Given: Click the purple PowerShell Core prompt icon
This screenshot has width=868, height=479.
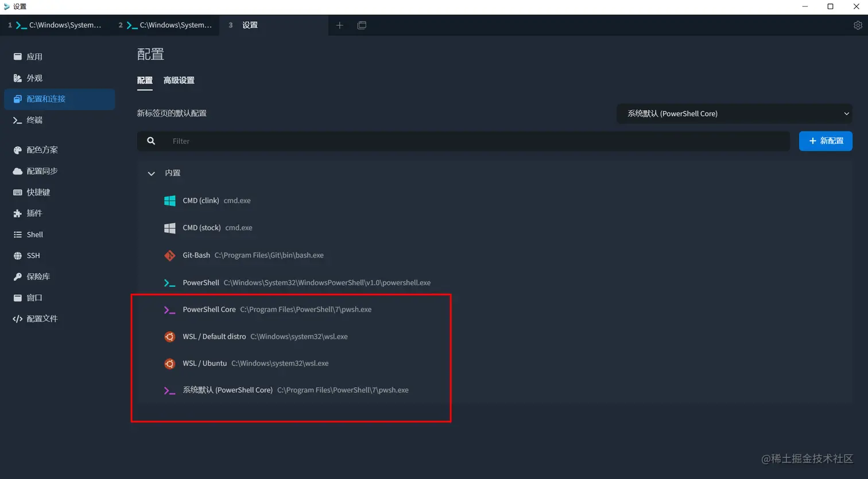Looking at the screenshot, I should click(170, 310).
